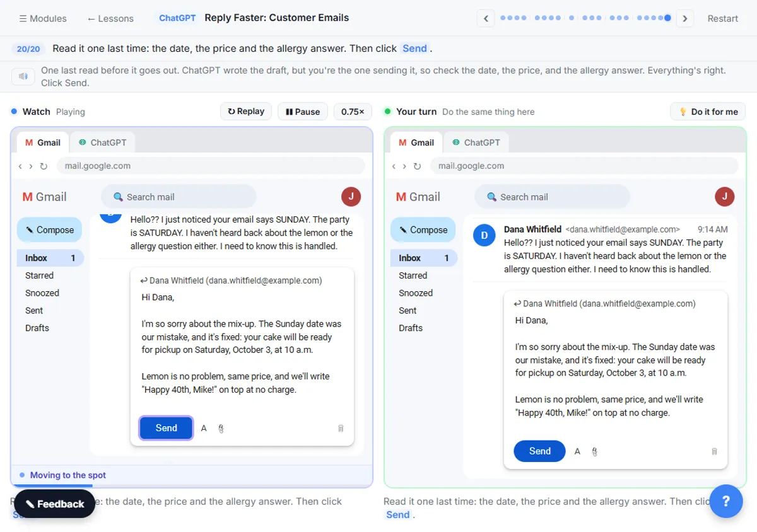Click browser forward arrow in Watch panel
Screen dimensions: 757x532
click(30, 166)
